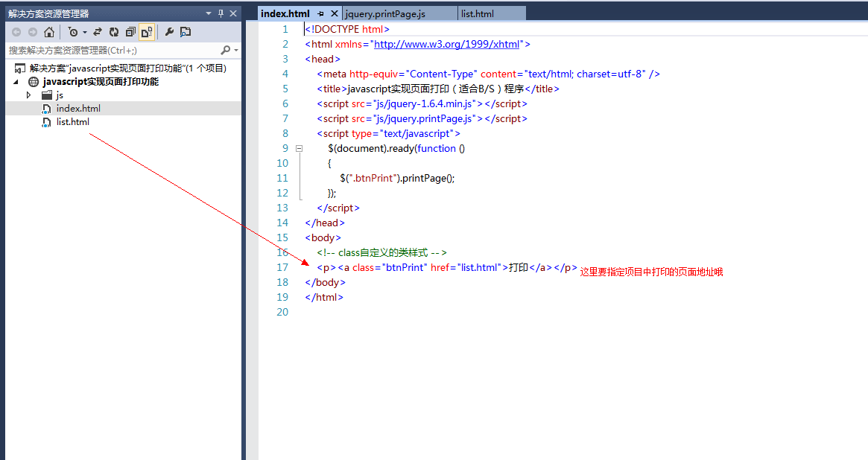The width and height of the screenshot is (868, 460).
Task: Click the $(document).ready(function () line
Action: [x=396, y=149]
